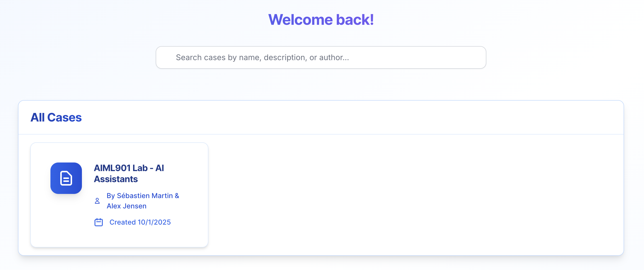Click the calendar icon beside created date
This screenshot has height=270, width=644.
tap(98, 222)
